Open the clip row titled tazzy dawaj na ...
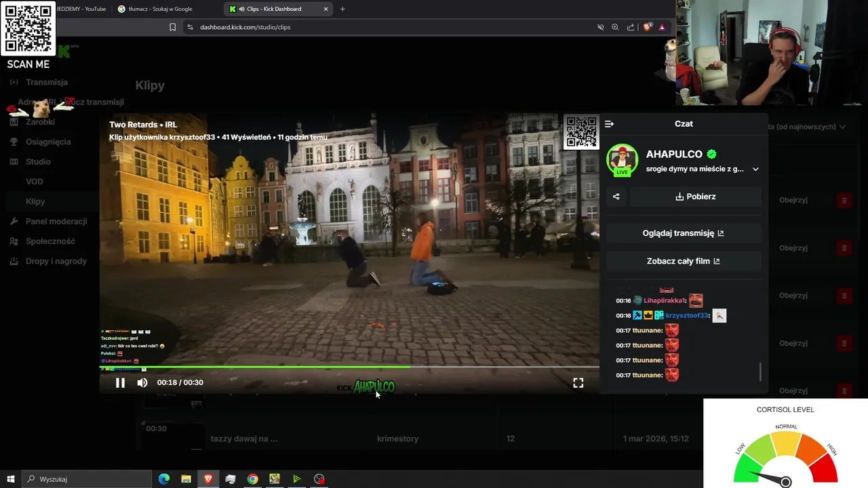The height and width of the screenshot is (488, 868). pyautogui.click(x=244, y=439)
